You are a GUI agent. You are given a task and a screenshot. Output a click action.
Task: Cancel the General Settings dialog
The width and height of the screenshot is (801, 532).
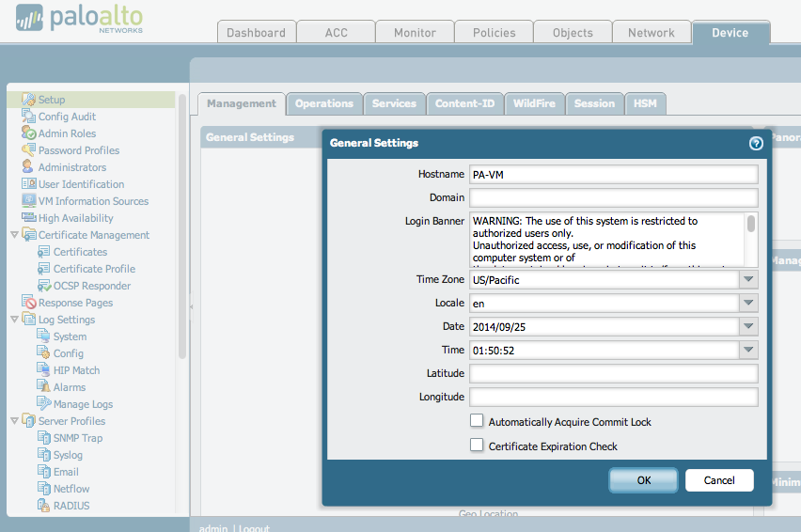[x=719, y=480]
